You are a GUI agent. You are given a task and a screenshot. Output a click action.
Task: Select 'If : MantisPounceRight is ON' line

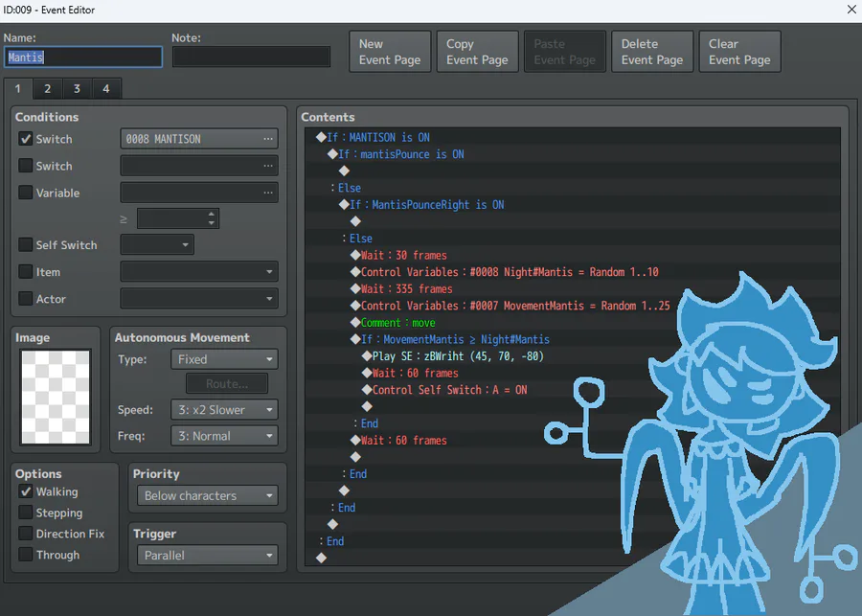(x=573, y=205)
